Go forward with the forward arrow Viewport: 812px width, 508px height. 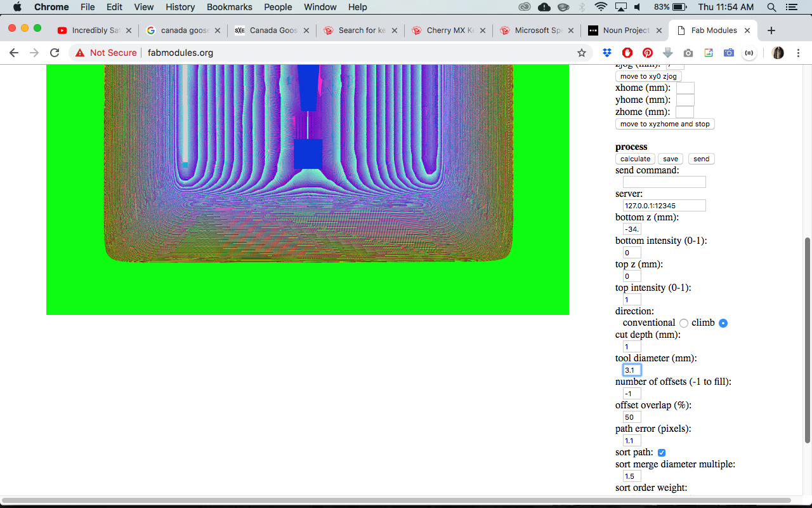pos(34,53)
